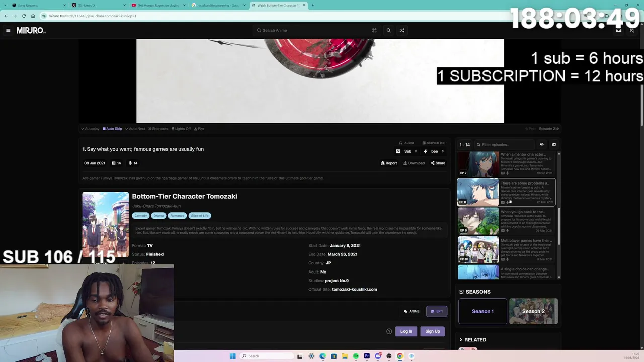Image resolution: width=644 pixels, height=362 pixels.
Task: Go to the MIRURO home logo
Action: tap(31, 31)
